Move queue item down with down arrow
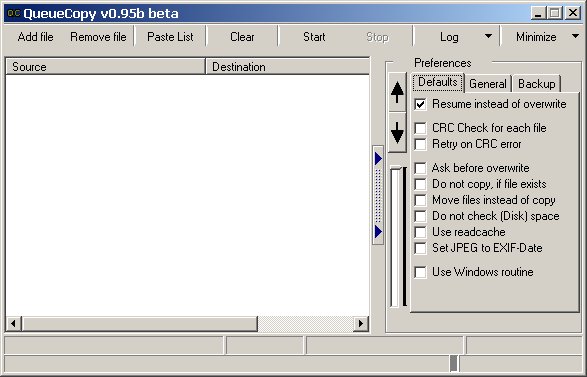The image size is (587, 377). pyautogui.click(x=397, y=132)
